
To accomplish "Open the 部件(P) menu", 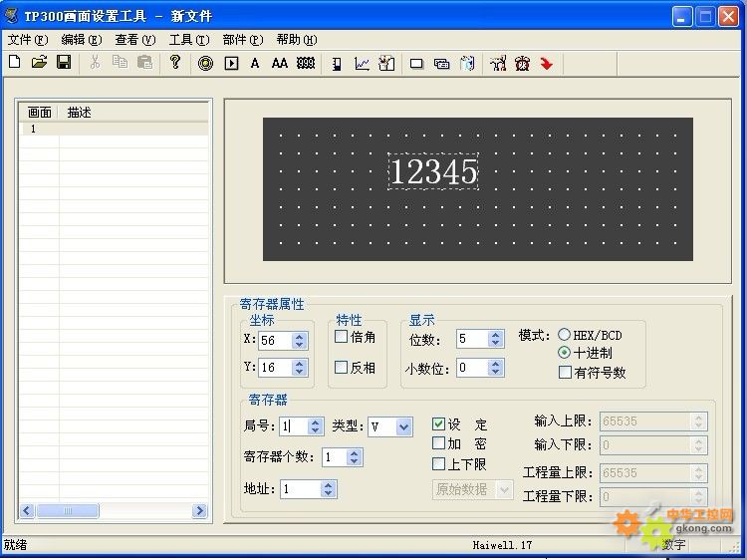I will (x=243, y=40).
